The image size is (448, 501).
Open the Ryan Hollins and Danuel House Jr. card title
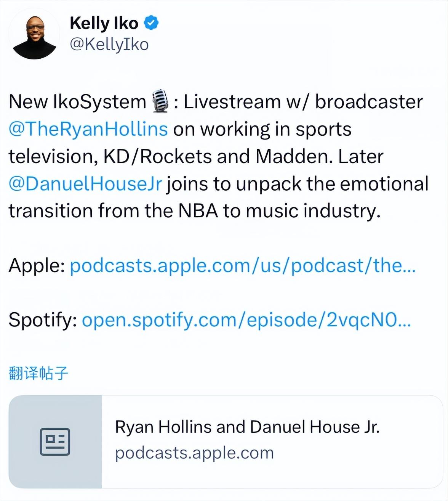(247, 427)
